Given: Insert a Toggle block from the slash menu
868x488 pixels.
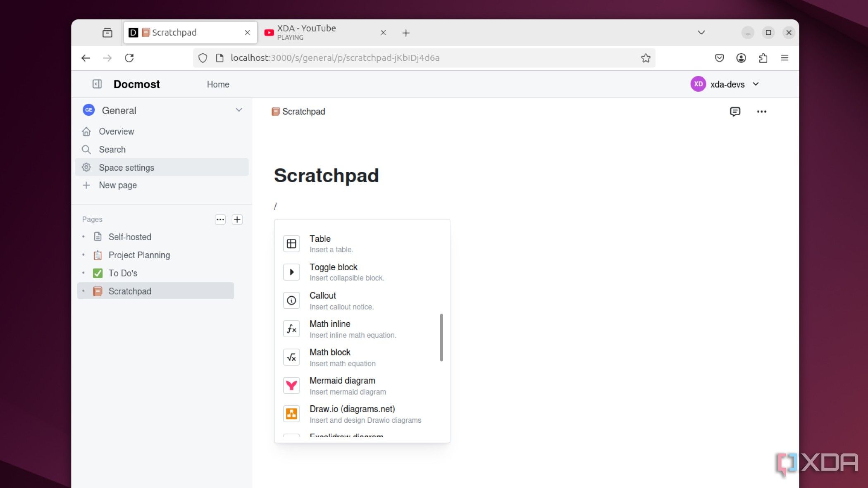Looking at the screenshot, I should coord(362,272).
